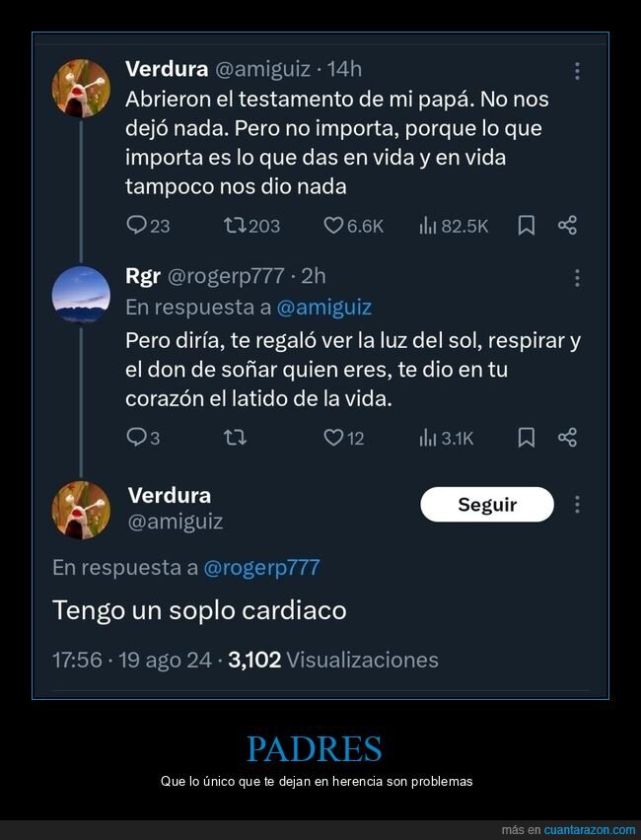641x840 pixels.
Task: Open more options beside the Seguir button
Action: pos(577,505)
